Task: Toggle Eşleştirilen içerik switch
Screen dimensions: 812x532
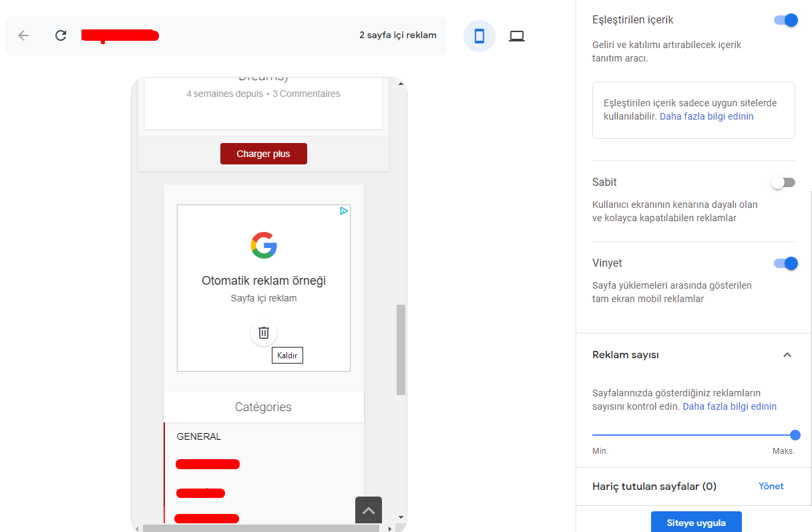Action: (x=786, y=20)
